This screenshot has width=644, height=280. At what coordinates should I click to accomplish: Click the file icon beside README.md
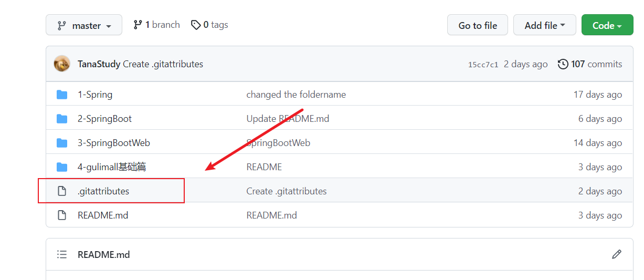62,215
